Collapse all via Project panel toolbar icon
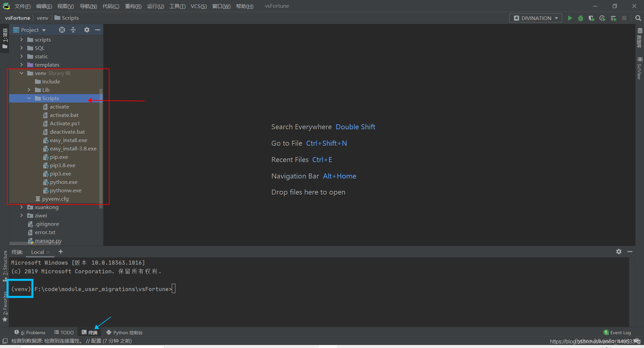This screenshot has width=644, height=348. [73, 30]
